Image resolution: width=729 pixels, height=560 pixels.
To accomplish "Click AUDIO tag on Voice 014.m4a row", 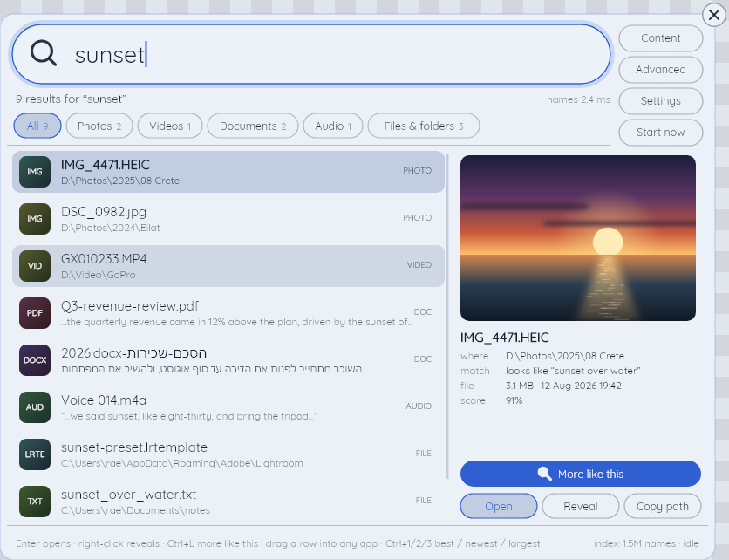I will 419,406.
